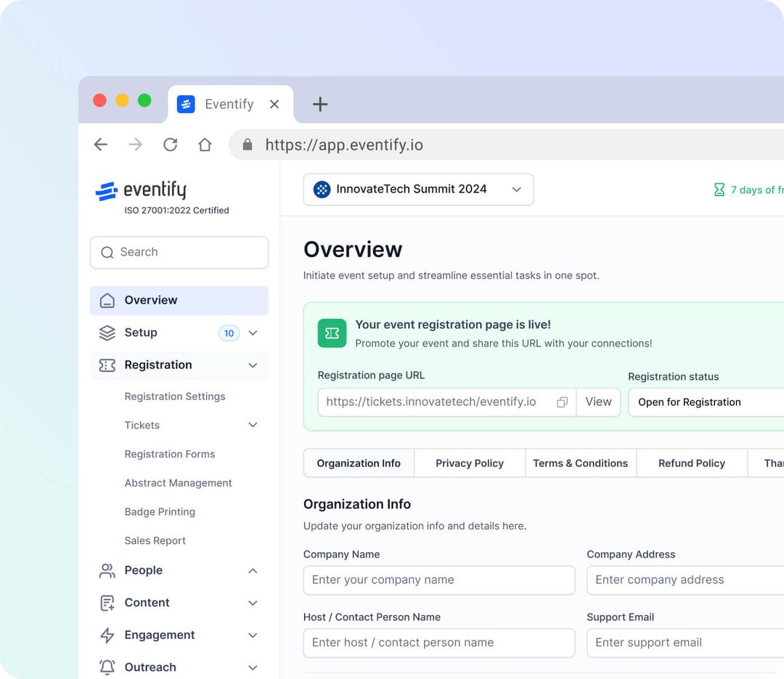Select the Terms & Conditions tab
Viewport: 784px width, 679px height.
click(580, 463)
